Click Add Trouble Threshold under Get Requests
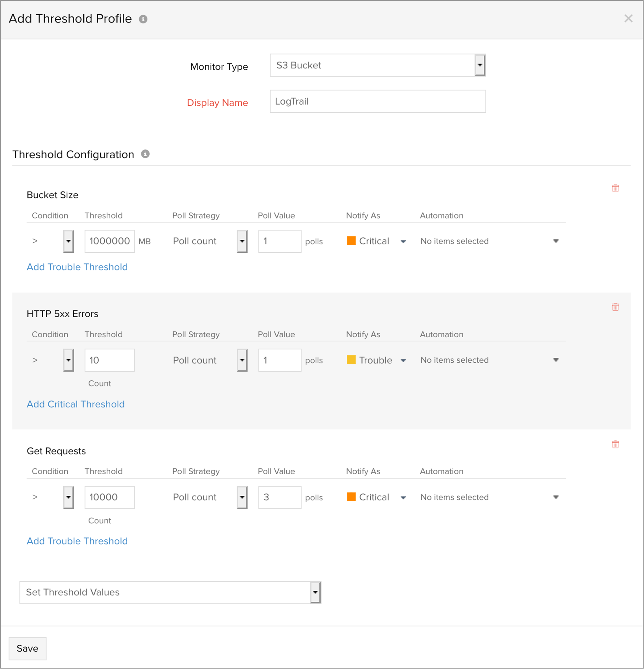This screenshot has height=669, width=644. [x=77, y=541]
